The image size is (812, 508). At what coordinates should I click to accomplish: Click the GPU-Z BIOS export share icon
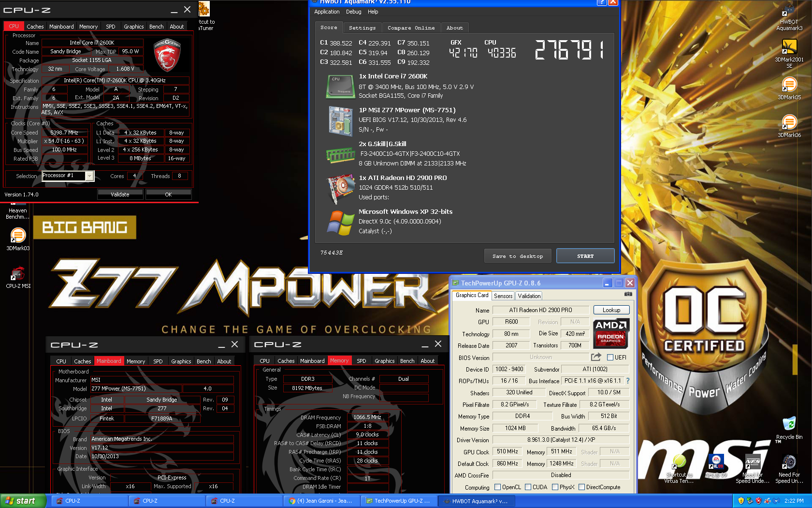[596, 357]
